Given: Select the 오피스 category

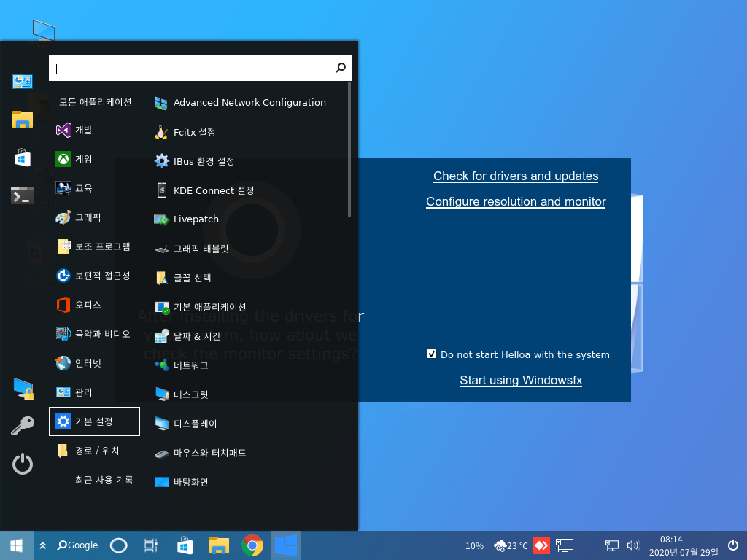Looking at the screenshot, I should (79, 305).
